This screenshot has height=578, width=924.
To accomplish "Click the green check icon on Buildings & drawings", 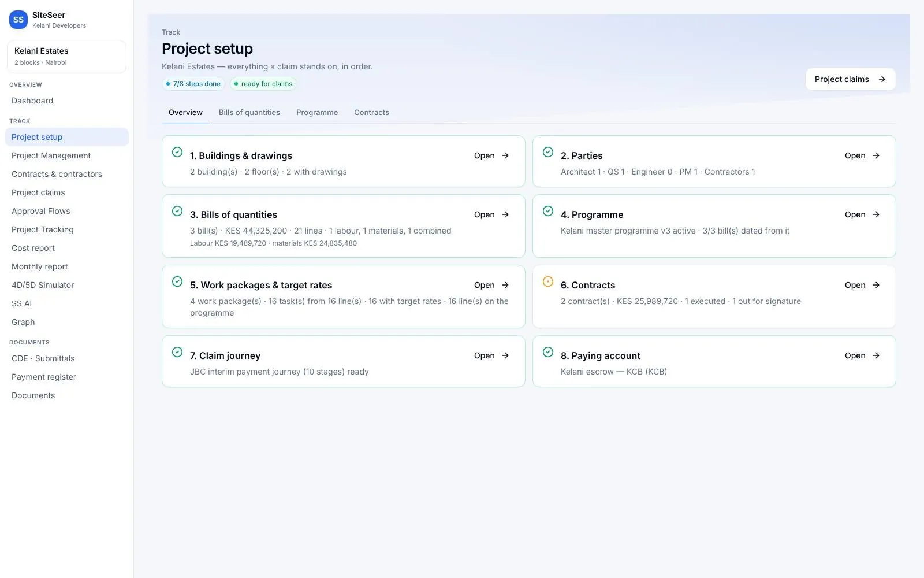I will click(x=177, y=152).
